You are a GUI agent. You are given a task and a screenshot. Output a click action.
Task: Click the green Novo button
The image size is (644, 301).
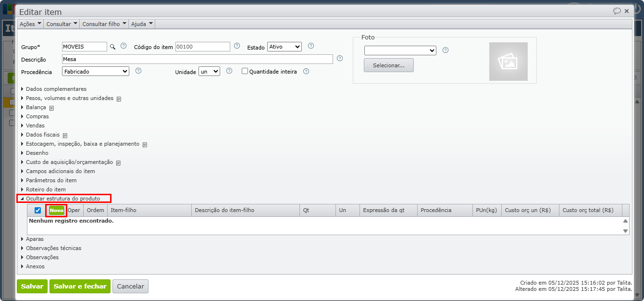pos(57,210)
